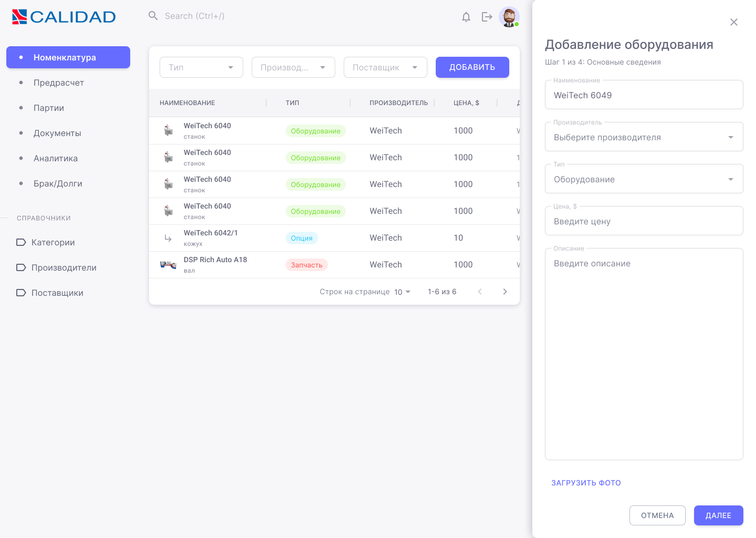Screen dimensions: 756x538
Task: Click ЗАГРУЗИТЬ ФОТО link
Action: coord(586,483)
